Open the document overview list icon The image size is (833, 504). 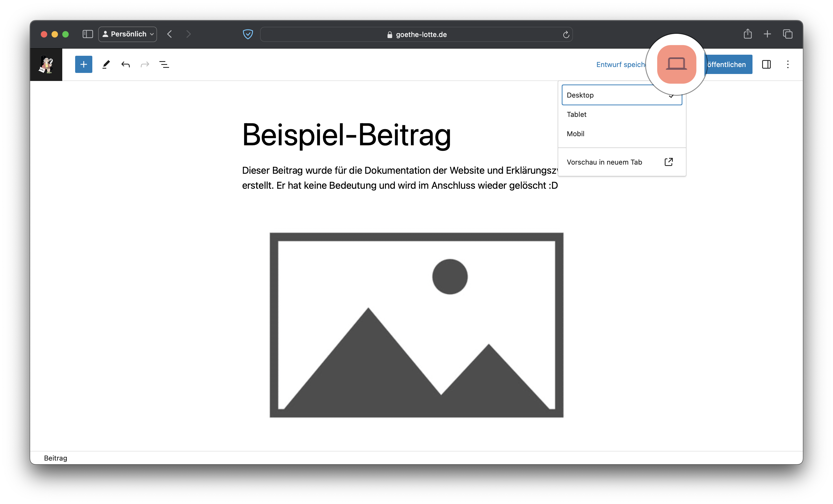pos(164,64)
